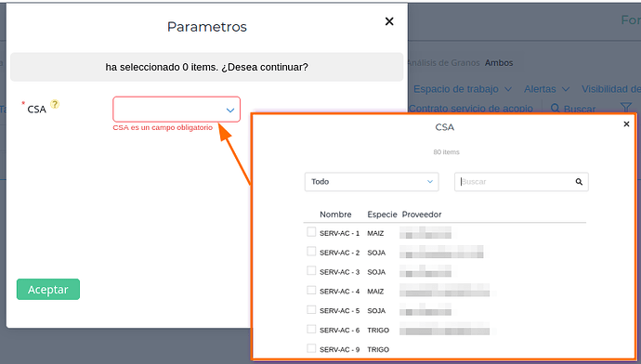The width and height of the screenshot is (641, 364).
Task: Click SERV-AC - 1 row name
Action: pyautogui.click(x=339, y=233)
